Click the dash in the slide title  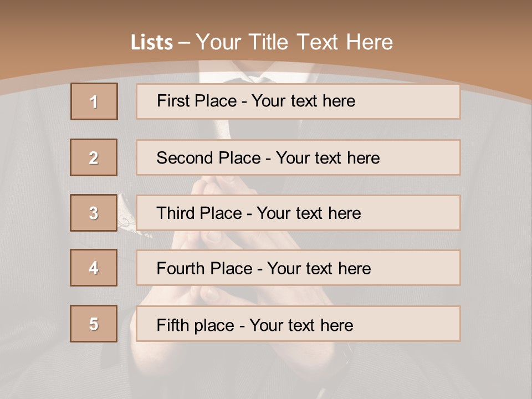(184, 43)
